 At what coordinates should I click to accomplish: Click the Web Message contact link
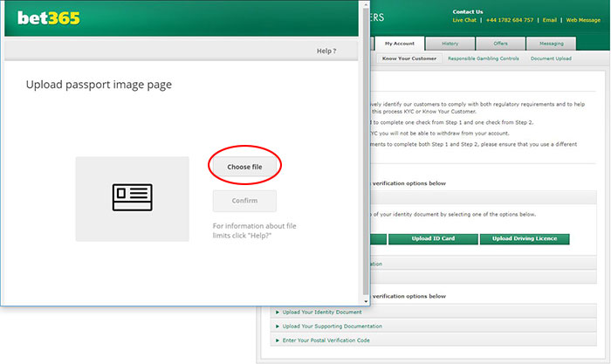(x=583, y=20)
